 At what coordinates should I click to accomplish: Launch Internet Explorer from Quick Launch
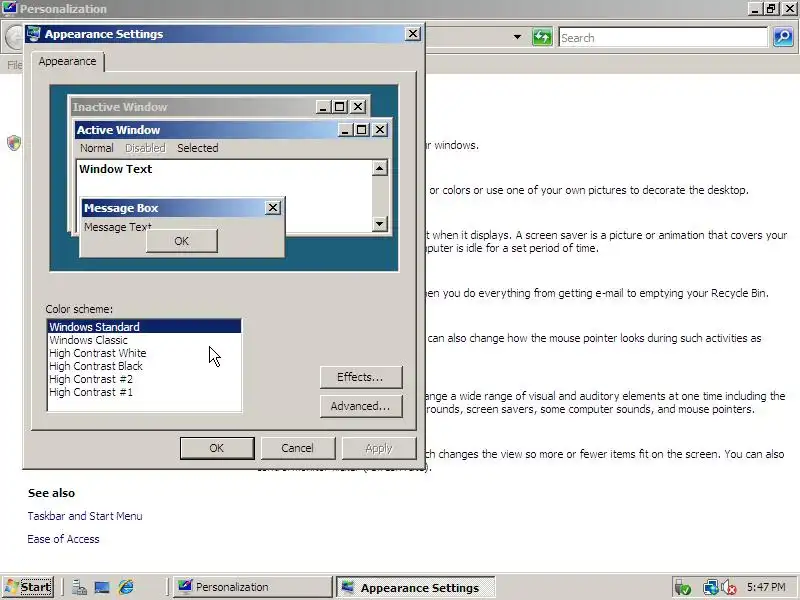click(x=126, y=587)
